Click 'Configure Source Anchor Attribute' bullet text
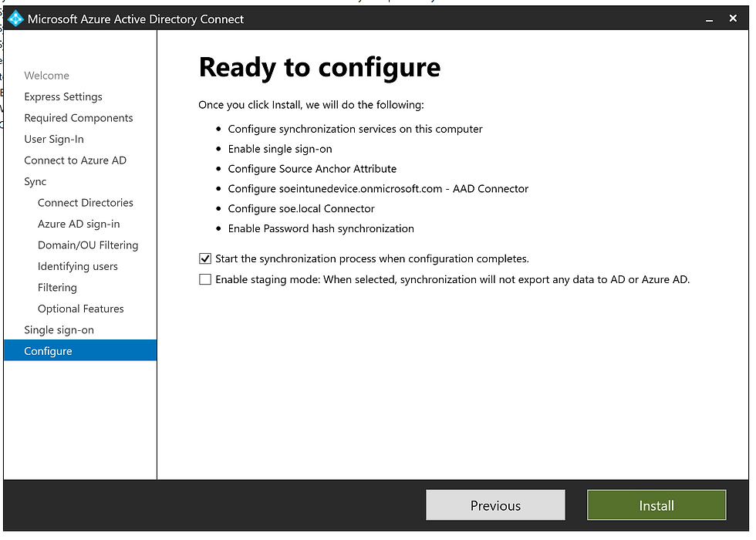 (312, 169)
